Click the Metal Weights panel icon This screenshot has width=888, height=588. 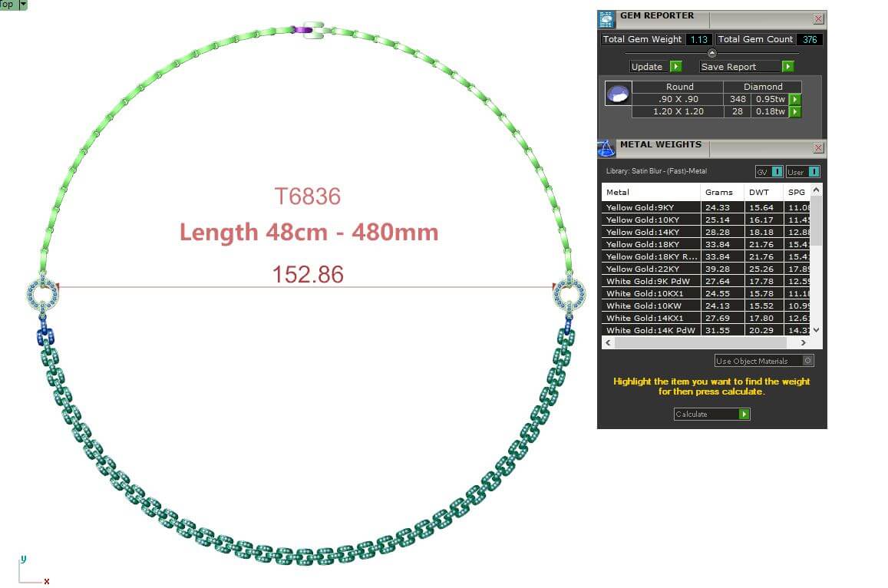606,148
